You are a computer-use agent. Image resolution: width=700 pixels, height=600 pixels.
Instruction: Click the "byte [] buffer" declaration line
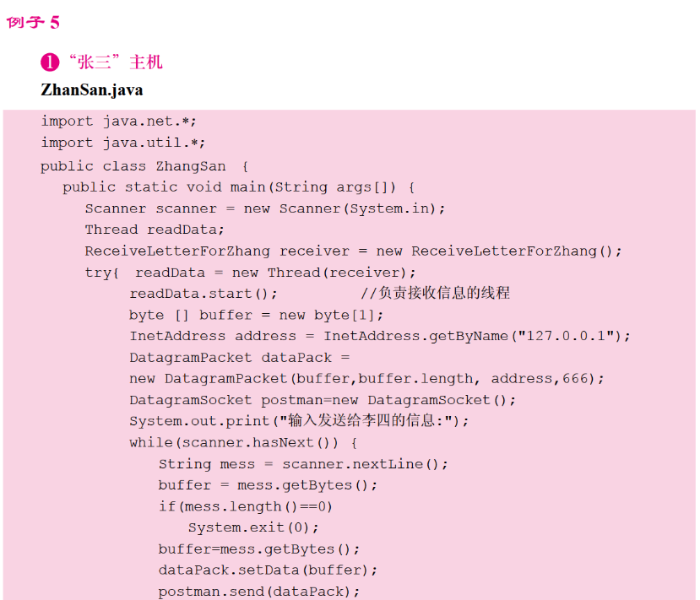(256, 315)
